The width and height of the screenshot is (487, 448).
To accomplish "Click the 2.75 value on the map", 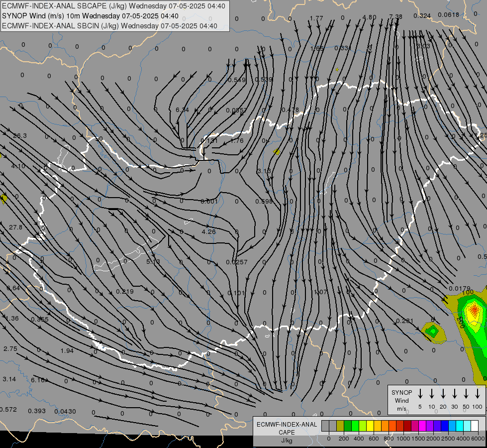I will coord(10,349).
